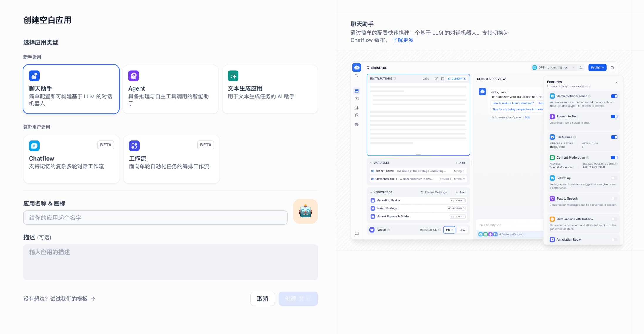Collapse the KNOWLEDGE section chevron
644x334 pixels.
(371, 192)
